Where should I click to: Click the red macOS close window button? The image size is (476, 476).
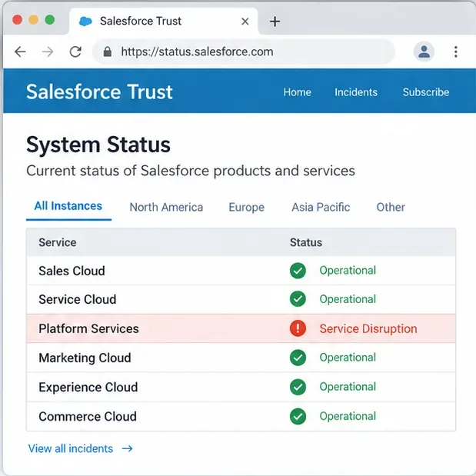[x=18, y=20]
